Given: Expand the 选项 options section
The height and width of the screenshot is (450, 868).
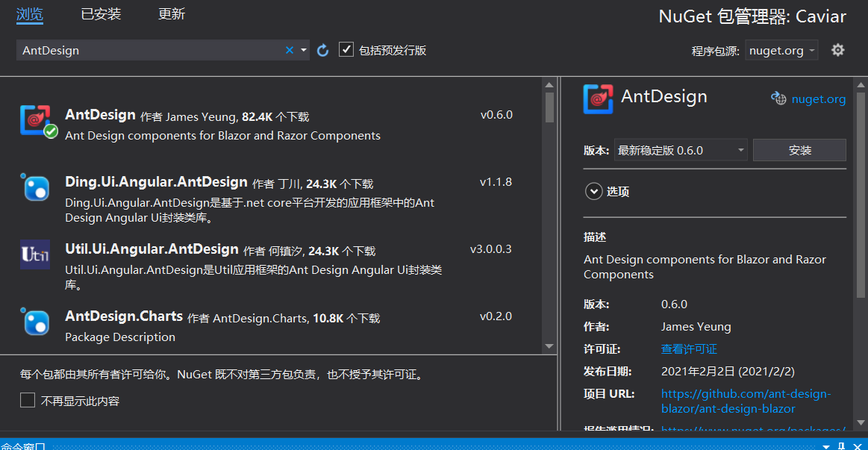Looking at the screenshot, I should (593, 192).
